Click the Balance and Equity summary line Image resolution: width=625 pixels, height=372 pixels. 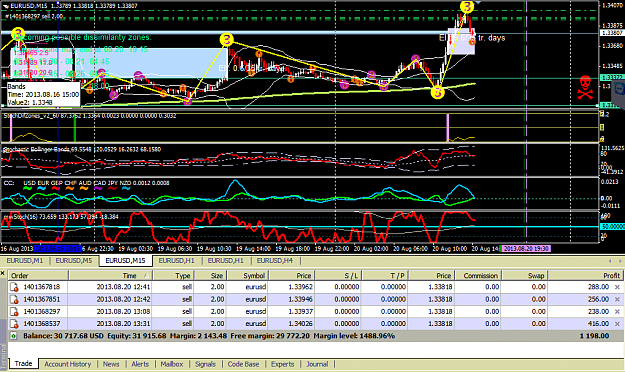[209, 336]
